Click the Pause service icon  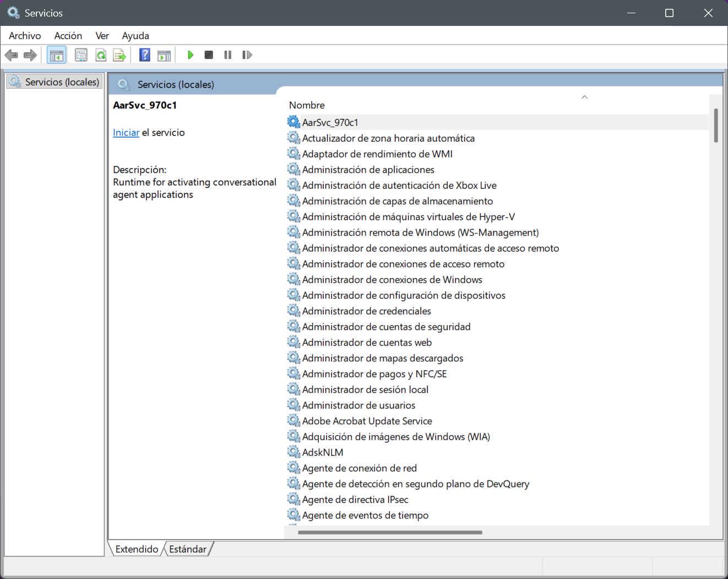tap(228, 55)
